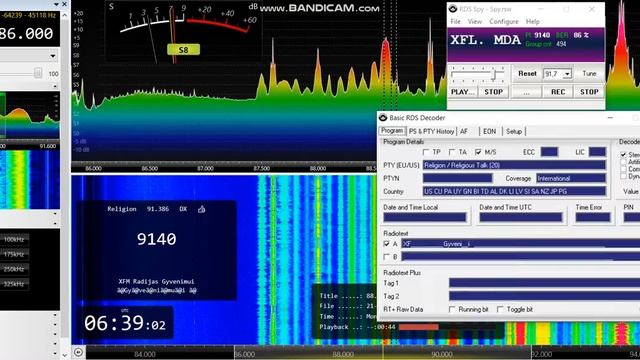Image resolution: width=640 pixels, height=360 pixels.
Task: Adjust the RDS Spy position slider
Action: [x=494, y=74]
